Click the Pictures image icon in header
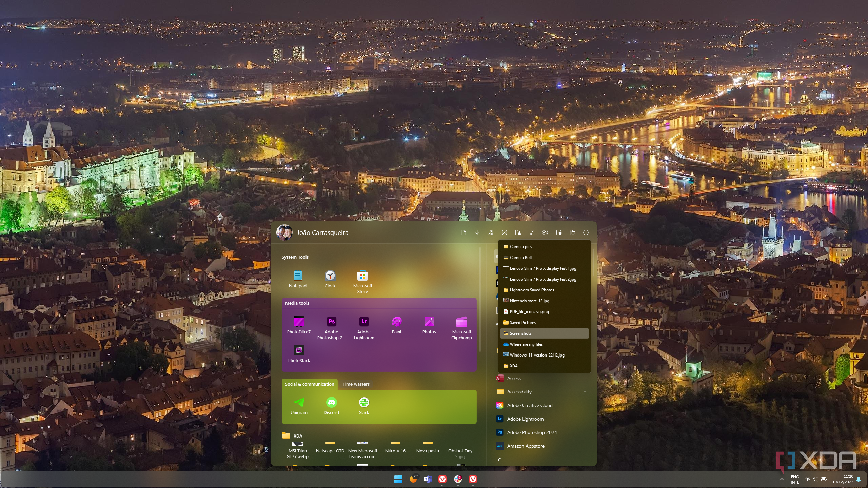This screenshot has height=488, width=868. (x=505, y=232)
